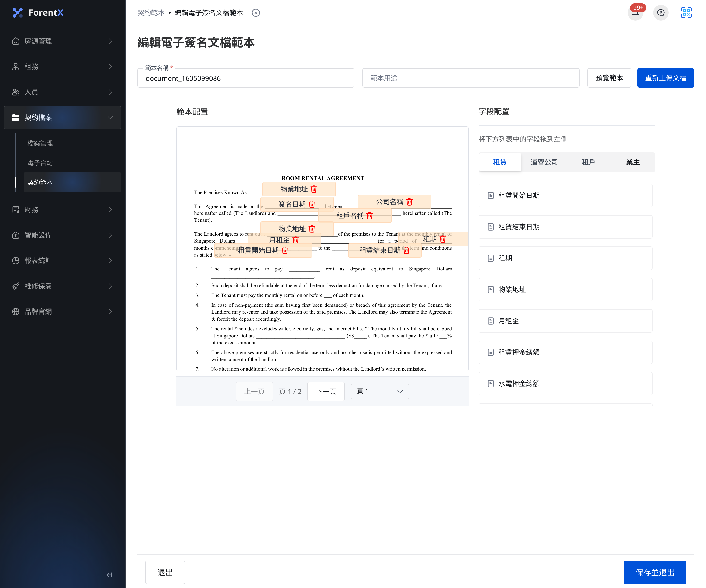Delete the 簽名日期 field from the document

coord(312,204)
